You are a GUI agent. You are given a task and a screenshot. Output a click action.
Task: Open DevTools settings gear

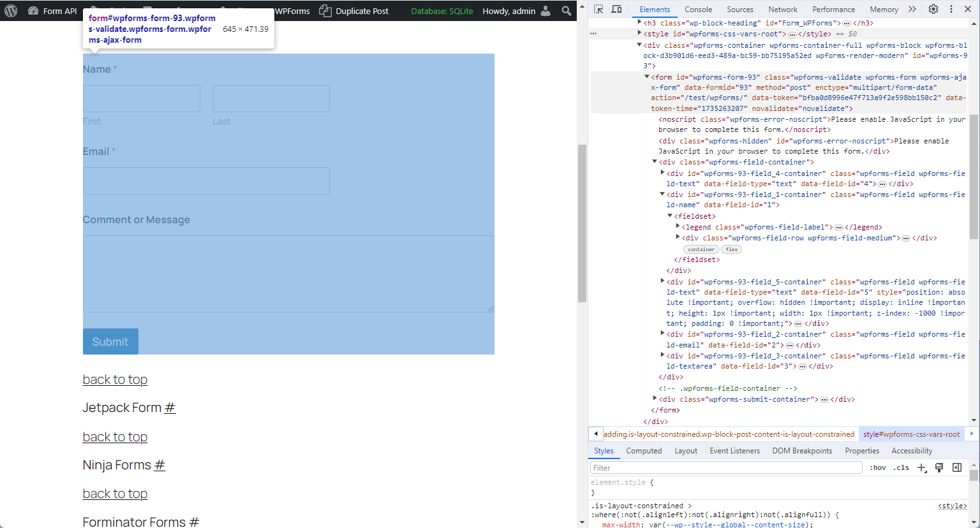tap(933, 9)
